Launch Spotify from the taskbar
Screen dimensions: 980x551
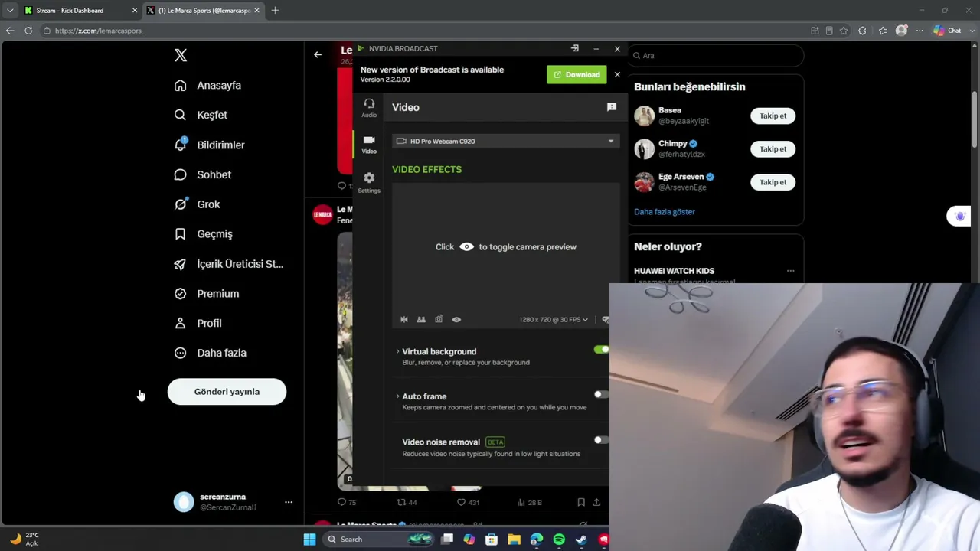559,540
